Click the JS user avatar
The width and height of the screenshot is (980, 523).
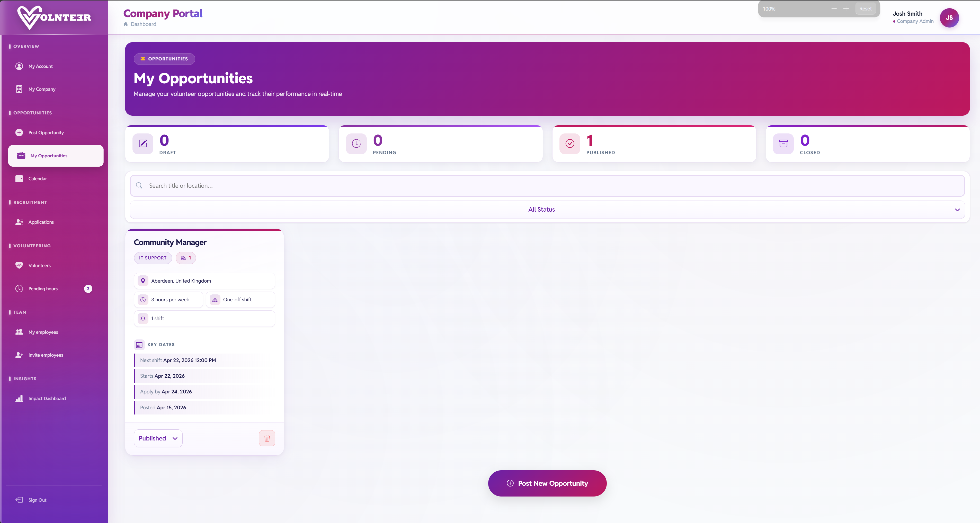coord(949,18)
